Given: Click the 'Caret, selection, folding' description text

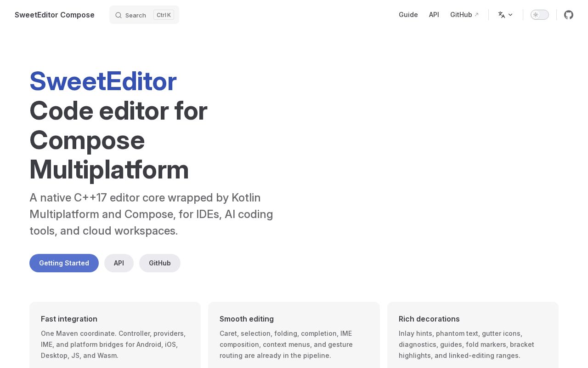Looking at the screenshot, I should 286,345.
